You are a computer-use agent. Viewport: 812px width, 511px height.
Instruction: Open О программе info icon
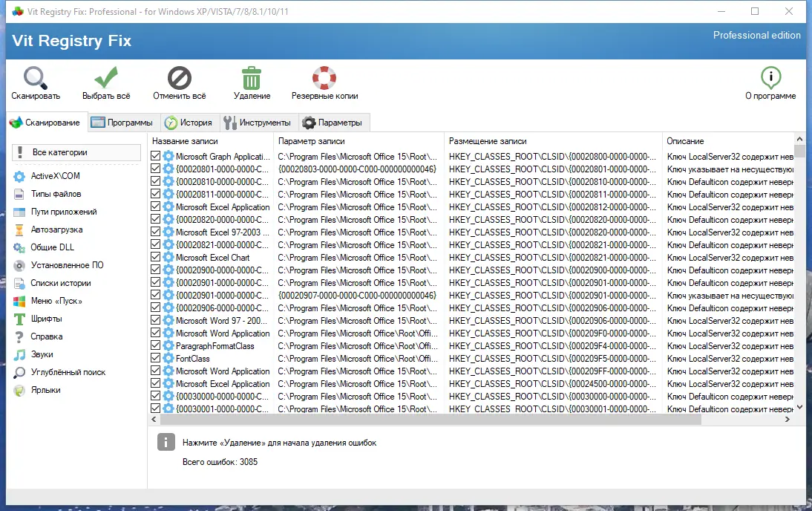point(770,78)
